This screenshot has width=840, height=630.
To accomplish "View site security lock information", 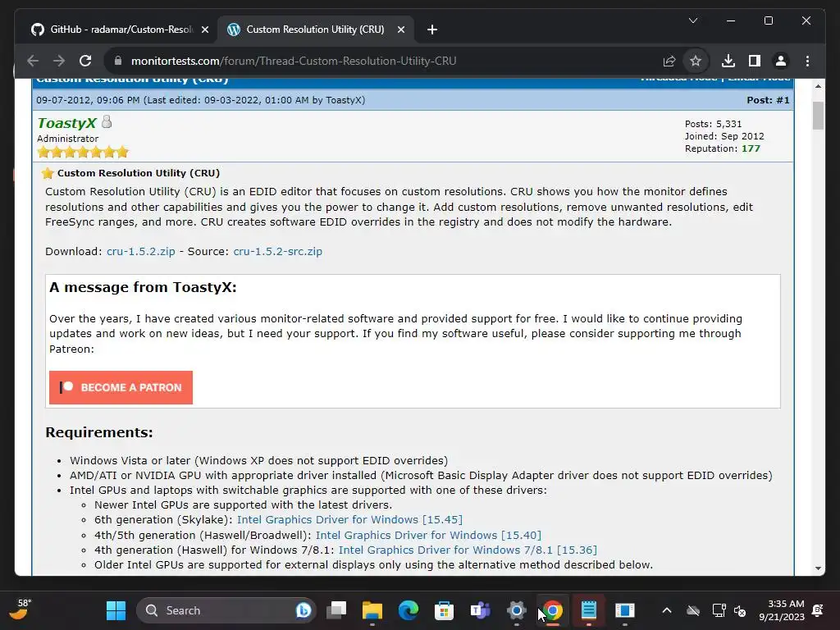I will (118, 61).
